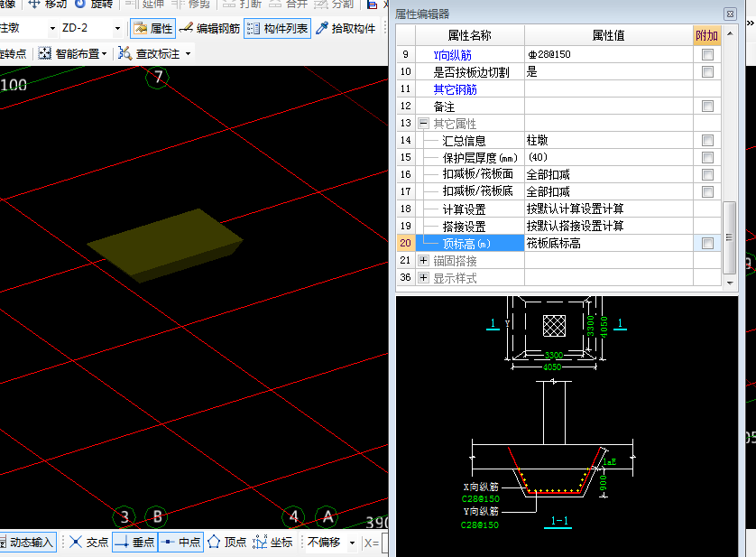Open the 柱墩 component type dropdown
The image size is (756, 557).
52,29
